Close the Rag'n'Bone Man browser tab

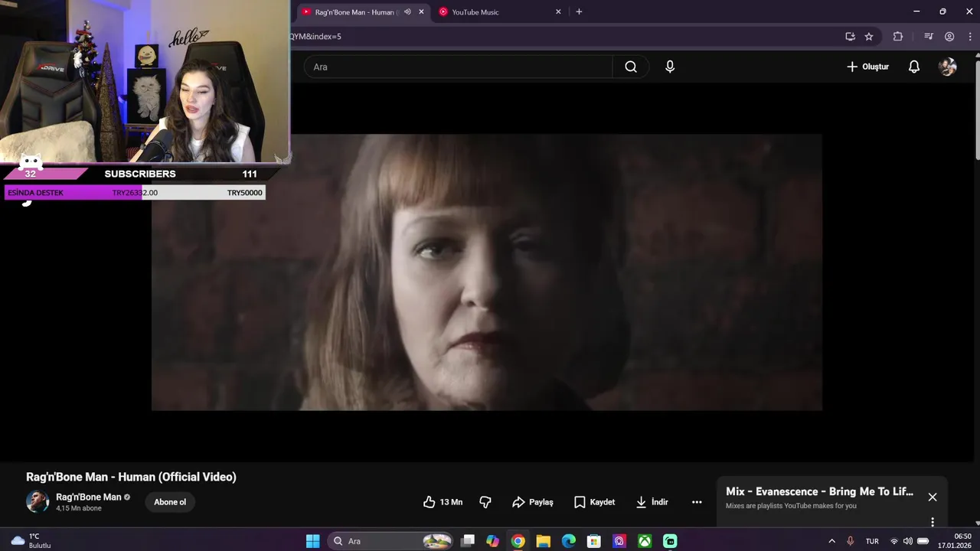(421, 12)
